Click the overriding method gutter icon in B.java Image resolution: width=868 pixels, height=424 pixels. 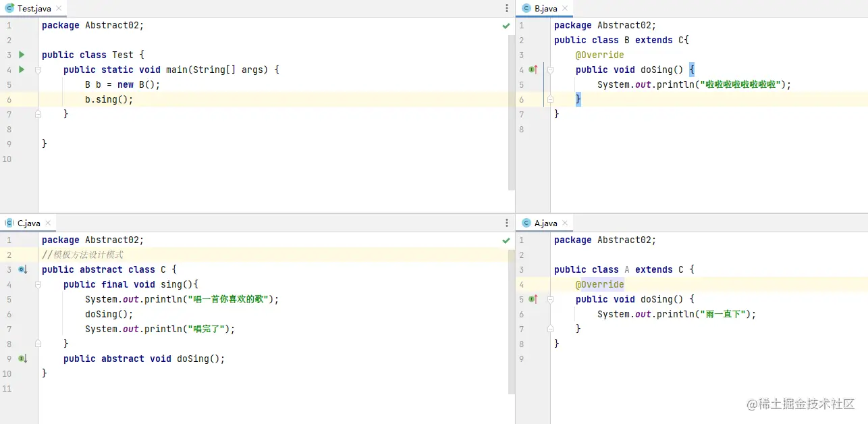[x=533, y=70]
